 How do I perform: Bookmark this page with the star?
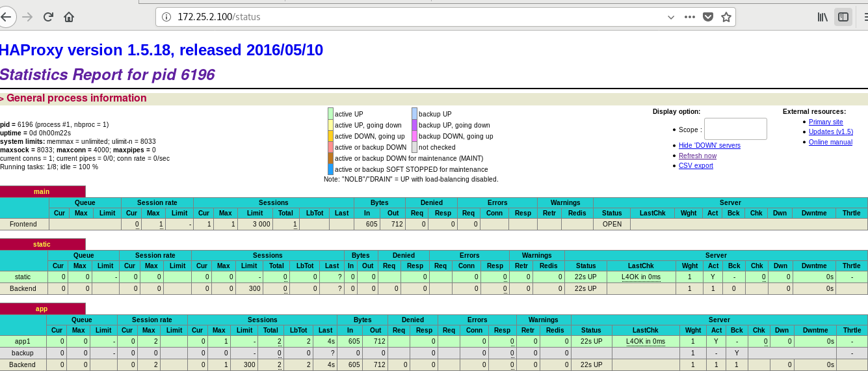pyautogui.click(x=726, y=17)
